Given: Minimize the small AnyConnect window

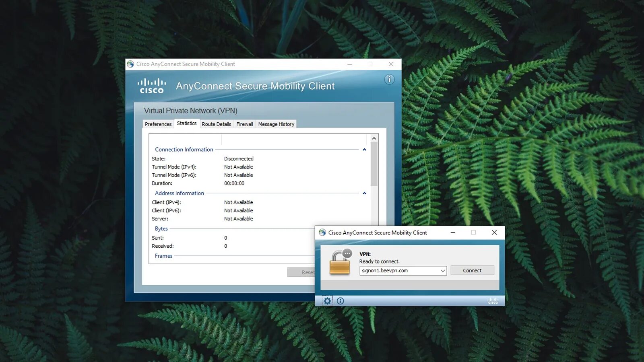Looking at the screenshot, I should pos(453,232).
